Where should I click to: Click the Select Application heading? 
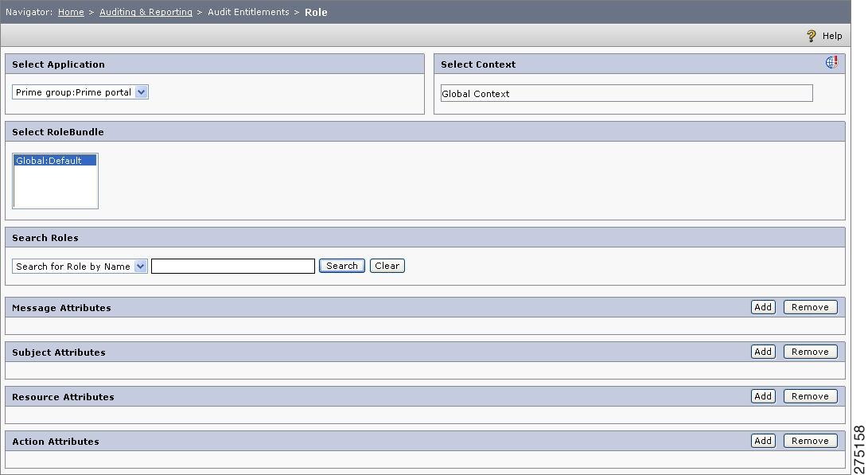pos(58,64)
